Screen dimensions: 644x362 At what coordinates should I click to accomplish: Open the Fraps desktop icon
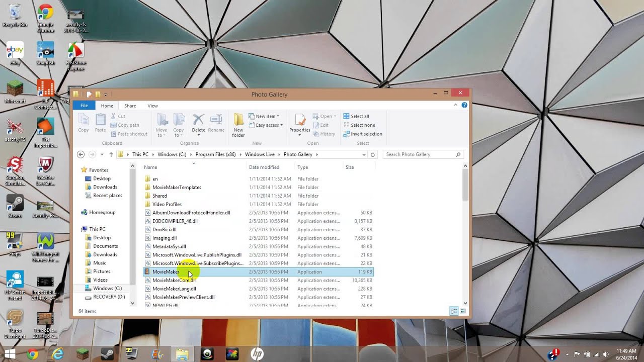(x=15, y=244)
